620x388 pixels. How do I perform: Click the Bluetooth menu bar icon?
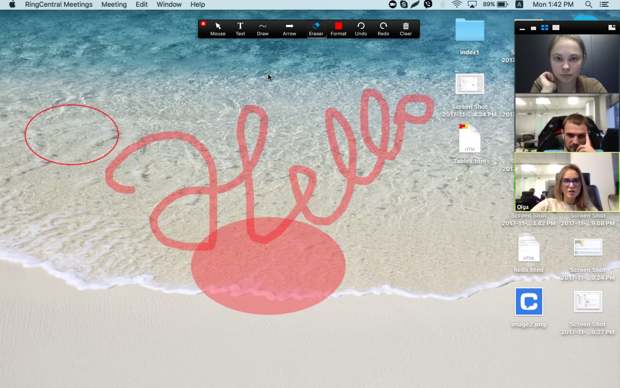[442, 4]
